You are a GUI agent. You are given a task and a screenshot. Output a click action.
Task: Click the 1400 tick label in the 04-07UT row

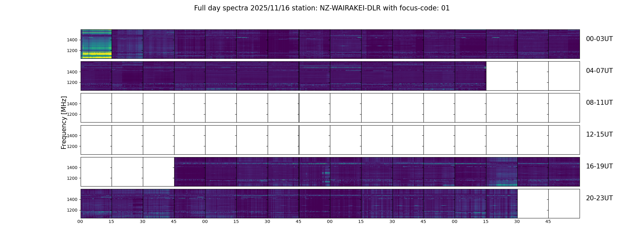coord(72,72)
